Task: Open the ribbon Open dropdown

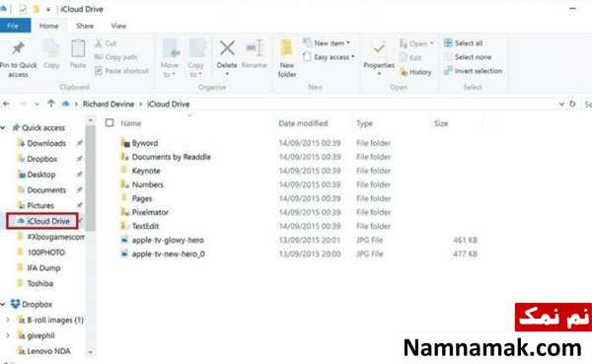Action: pos(416,43)
